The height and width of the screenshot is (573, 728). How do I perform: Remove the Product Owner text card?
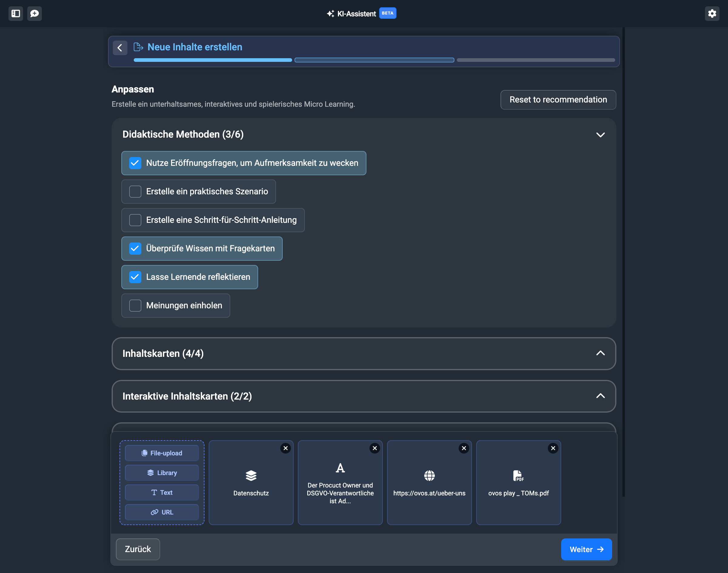pyautogui.click(x=375, y=448)
